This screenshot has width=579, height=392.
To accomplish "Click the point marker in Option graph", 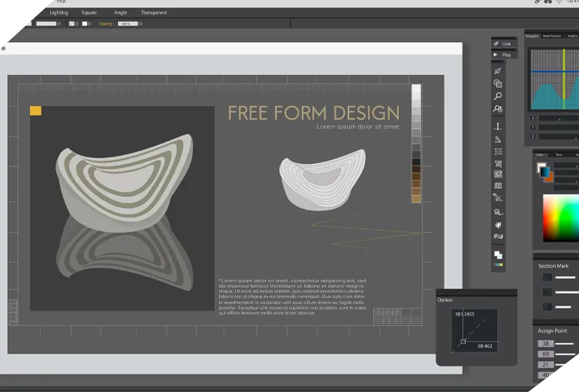I will 463,342.
